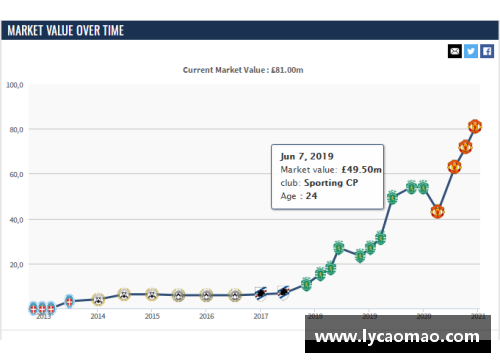This screenshot has width=500, height=362.
Task: Click the 'Age : 24' tooltip line
Action: (x=299, y=196)
